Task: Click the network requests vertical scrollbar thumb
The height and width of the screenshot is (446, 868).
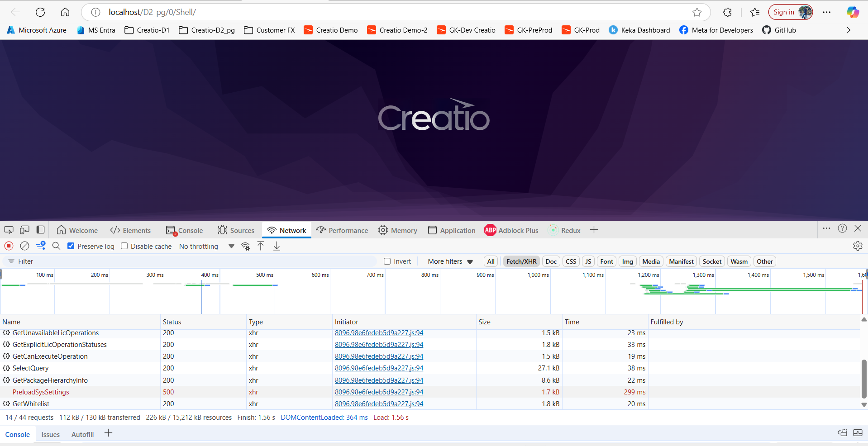Action: 864,379
